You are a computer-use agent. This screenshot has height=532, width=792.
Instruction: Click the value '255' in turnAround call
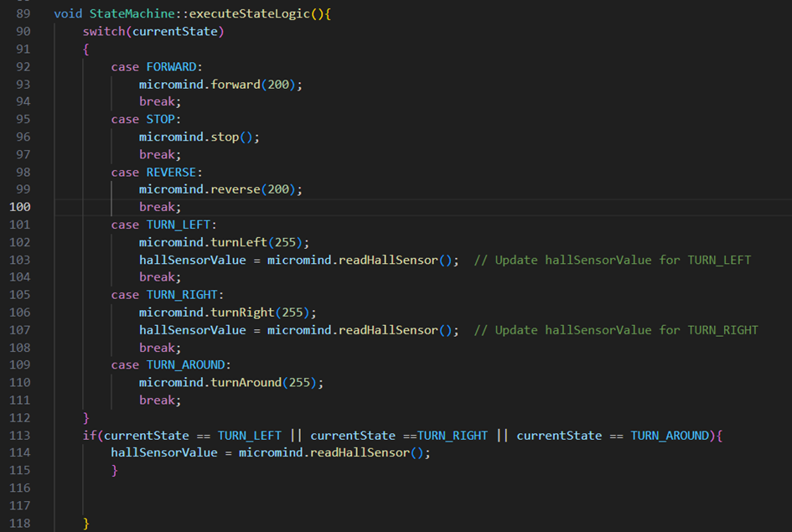(x=299, y=383)
